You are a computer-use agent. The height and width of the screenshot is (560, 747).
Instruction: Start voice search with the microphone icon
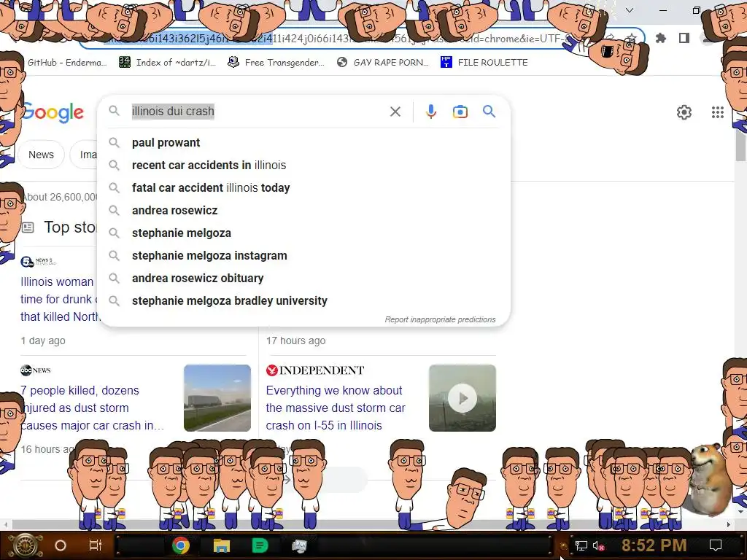(430, 112)
